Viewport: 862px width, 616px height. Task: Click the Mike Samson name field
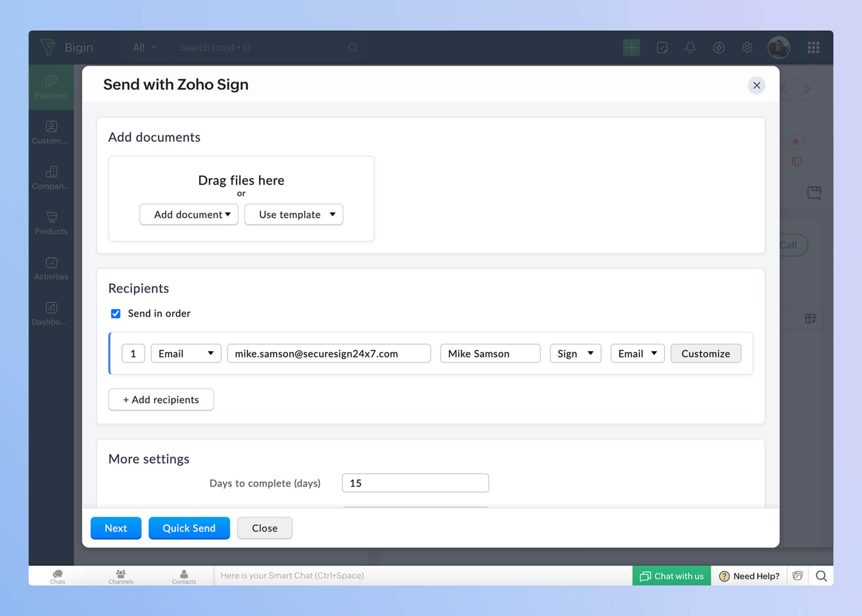click(x=490, y=353)
